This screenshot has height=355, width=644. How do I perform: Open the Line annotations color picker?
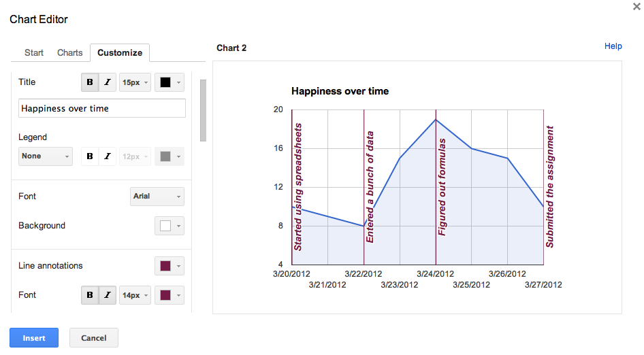coord(169,266)
